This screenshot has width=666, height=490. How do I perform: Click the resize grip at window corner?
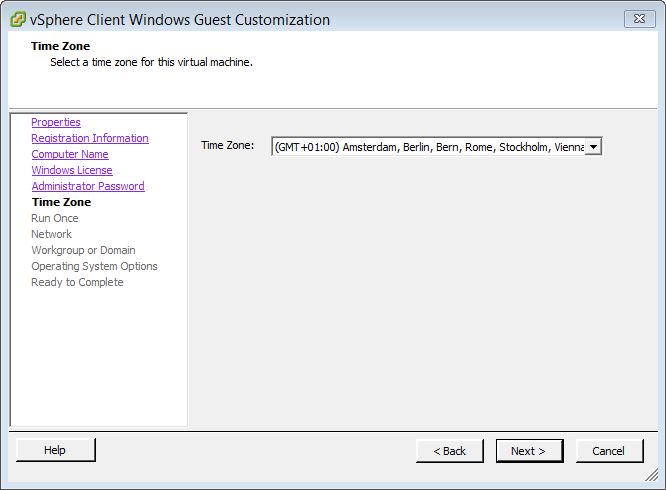click(653, 478)
